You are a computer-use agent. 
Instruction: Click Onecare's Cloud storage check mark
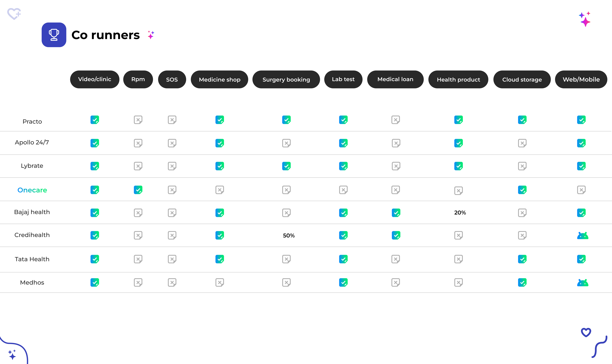[522, 190]
